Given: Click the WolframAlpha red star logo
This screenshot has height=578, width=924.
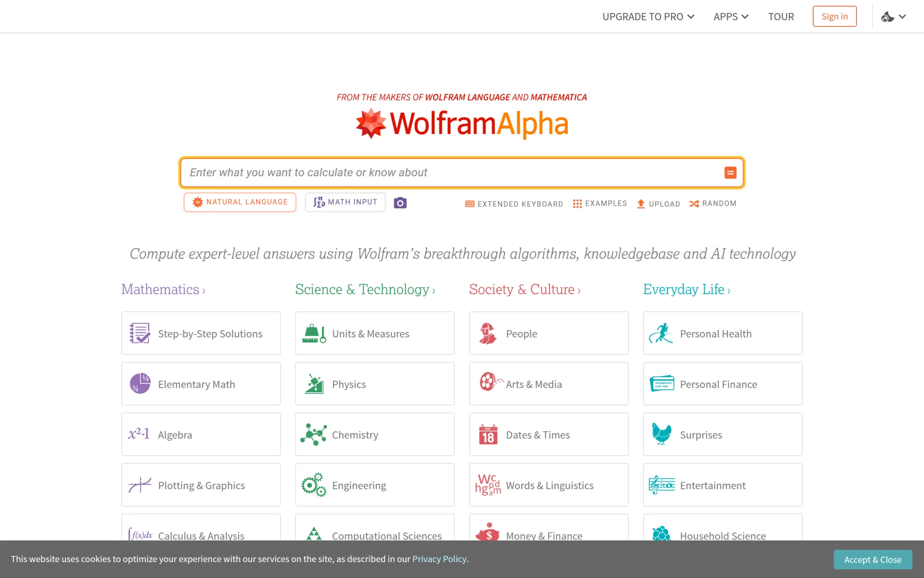Looking at the screenshot, I should [371, 123].
